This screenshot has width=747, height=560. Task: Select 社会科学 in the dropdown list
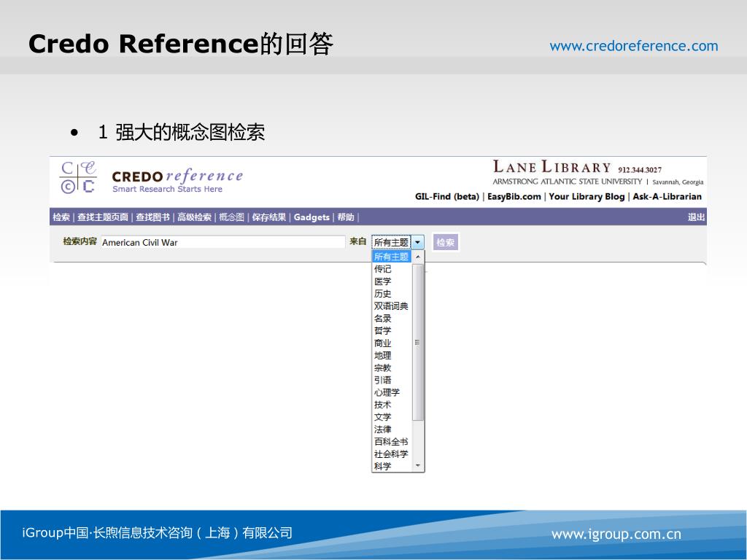(391, 454)
